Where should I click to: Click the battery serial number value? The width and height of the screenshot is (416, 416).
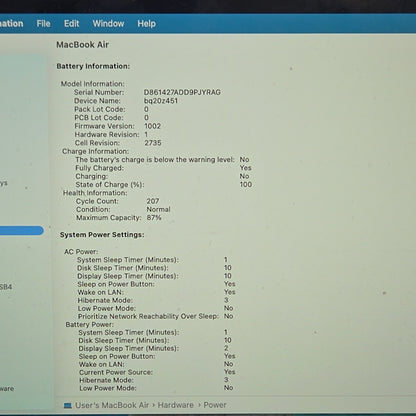click(182, 92)
